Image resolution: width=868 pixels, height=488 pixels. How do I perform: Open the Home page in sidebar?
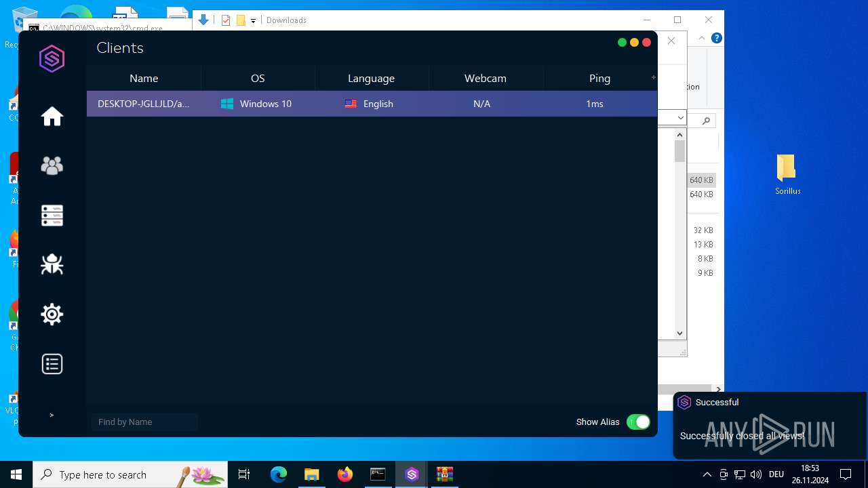point(52,117)
